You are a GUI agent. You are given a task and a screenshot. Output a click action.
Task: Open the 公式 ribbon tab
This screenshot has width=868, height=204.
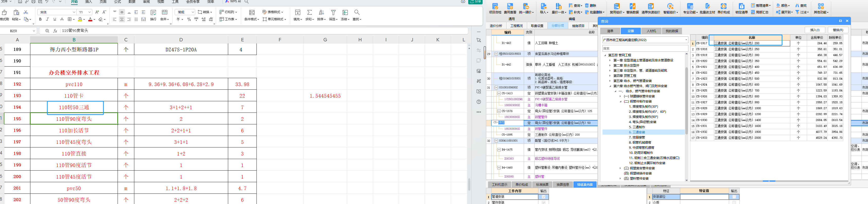(x=118, y=2)
